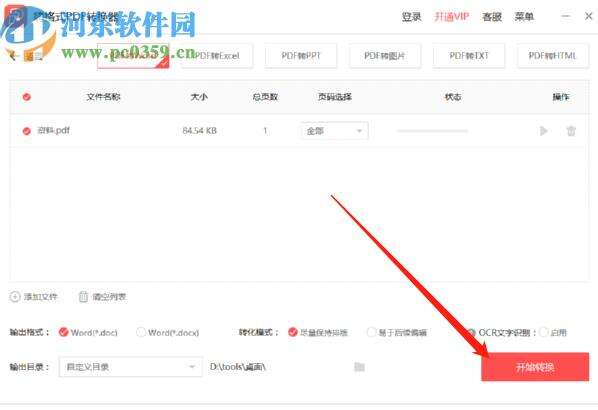This screenshot has height=410, width=598.
Task: Click the 添加文件 label
Action: (x=40, y=297)
